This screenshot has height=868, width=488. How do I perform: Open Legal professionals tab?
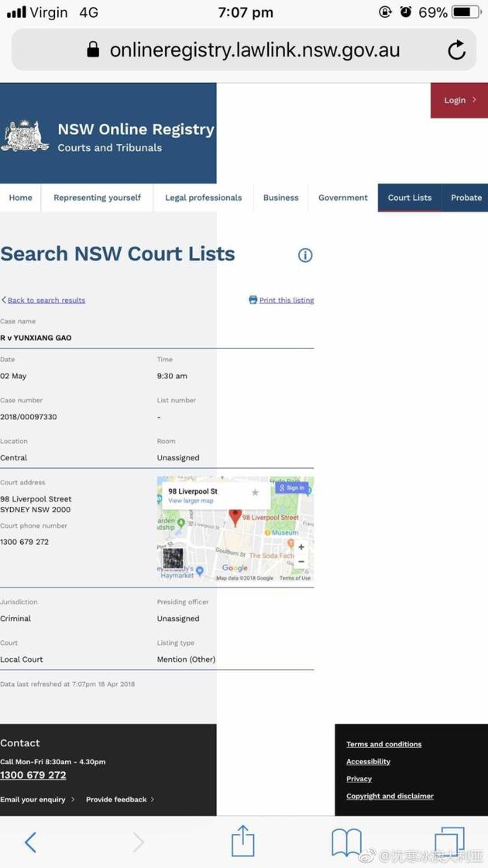pyautogui.click(x=203, y=198)
